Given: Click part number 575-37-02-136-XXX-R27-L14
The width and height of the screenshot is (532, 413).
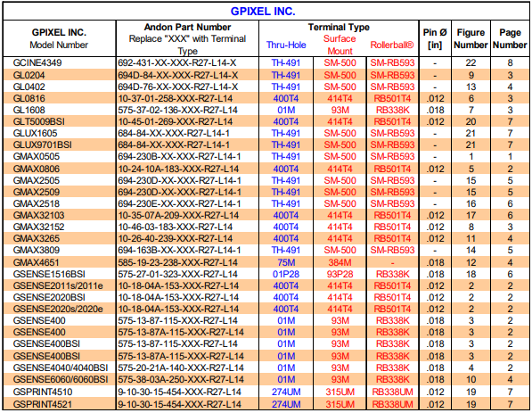Looking at the screenshot, I should pos(178,110).
